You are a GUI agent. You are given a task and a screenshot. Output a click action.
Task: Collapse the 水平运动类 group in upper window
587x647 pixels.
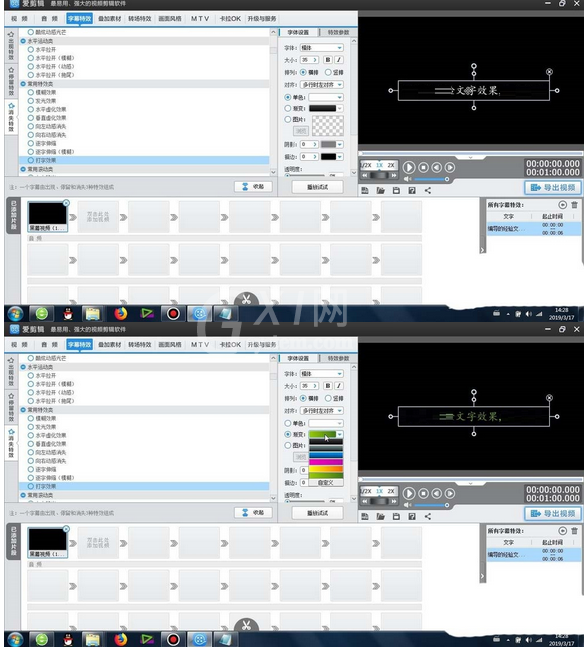23,41
